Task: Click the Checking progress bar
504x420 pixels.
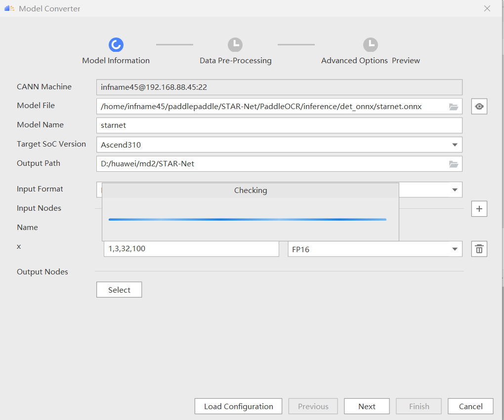Action: [247, 220]
